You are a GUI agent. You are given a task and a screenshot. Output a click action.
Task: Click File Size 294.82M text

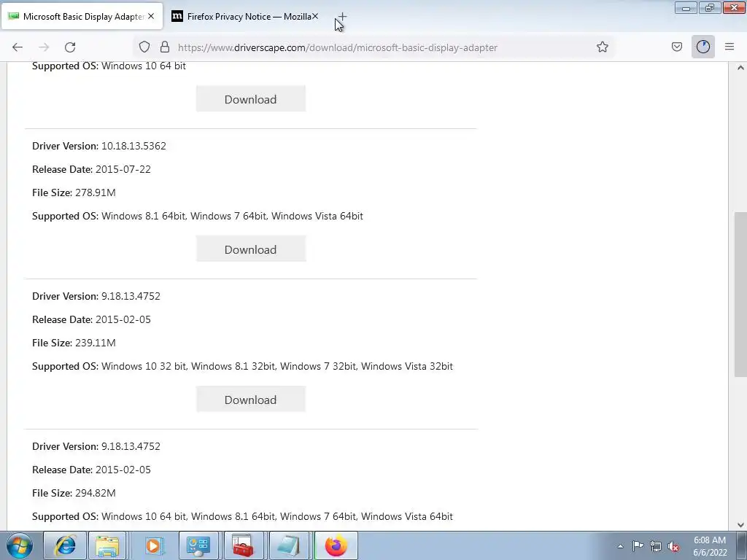[74, 493]
